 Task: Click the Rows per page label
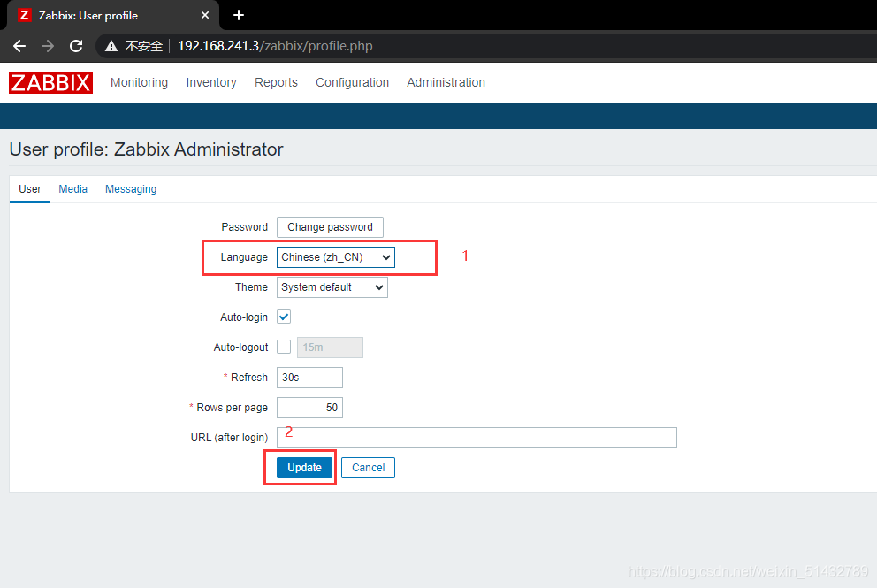pyautogui.click(x=232, y=408)
